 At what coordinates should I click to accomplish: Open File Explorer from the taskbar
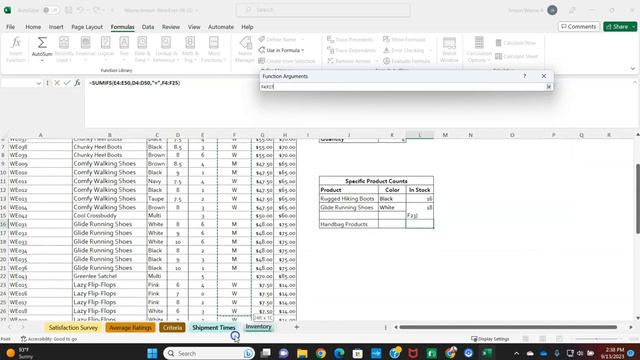click(302, 353)
